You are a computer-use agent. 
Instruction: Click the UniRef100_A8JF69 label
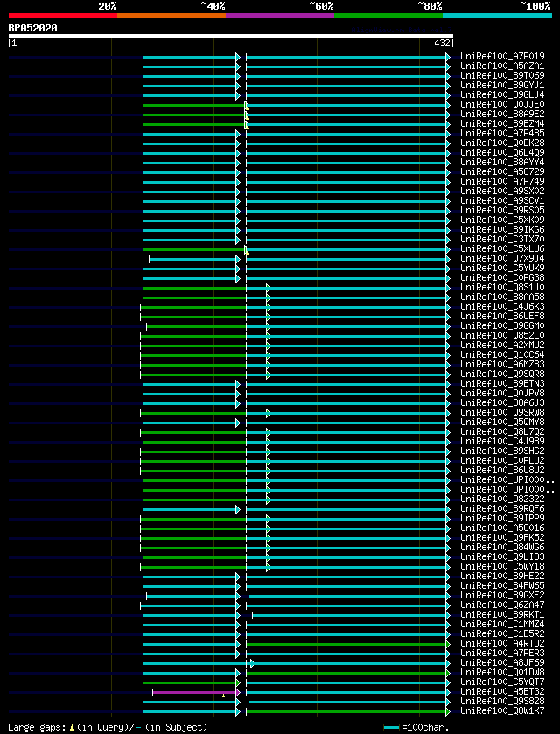click(502, 663)
